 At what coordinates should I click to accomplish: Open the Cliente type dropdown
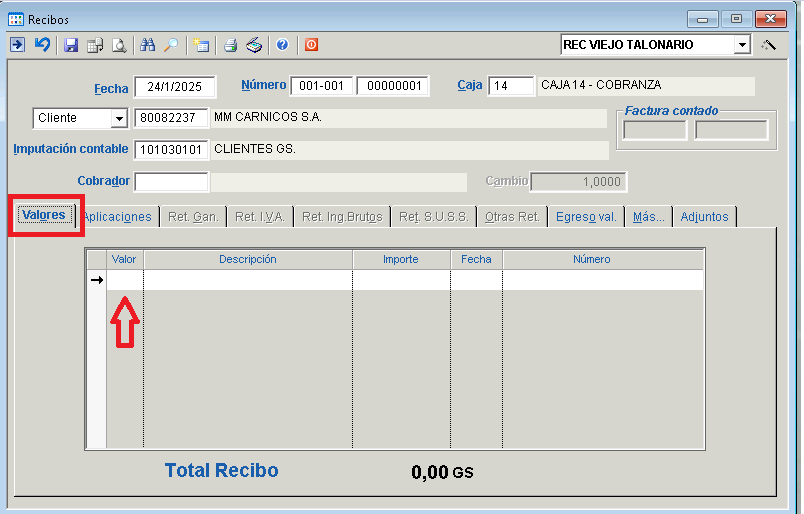point(119,118)
